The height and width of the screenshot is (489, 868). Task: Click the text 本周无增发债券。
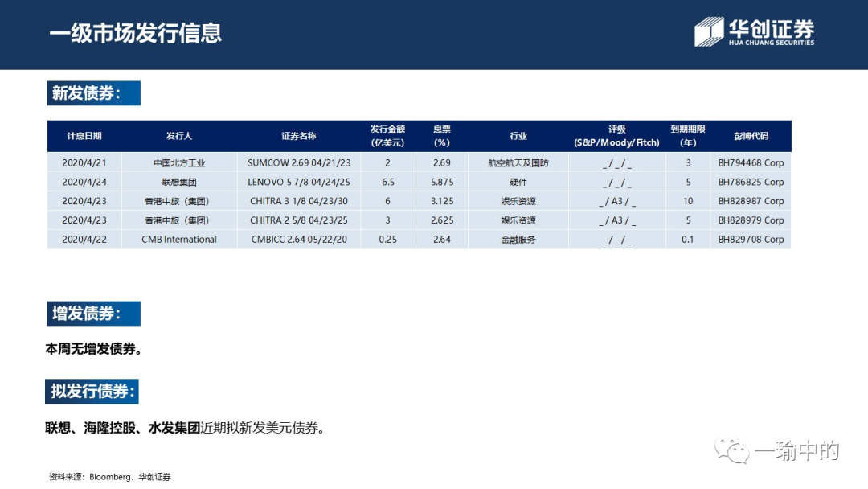coord(93,349)
